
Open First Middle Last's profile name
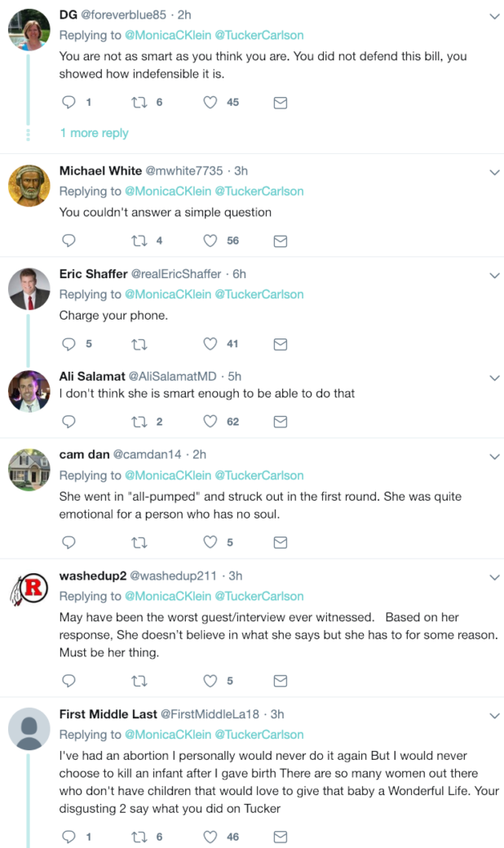[x=107, y=714]
